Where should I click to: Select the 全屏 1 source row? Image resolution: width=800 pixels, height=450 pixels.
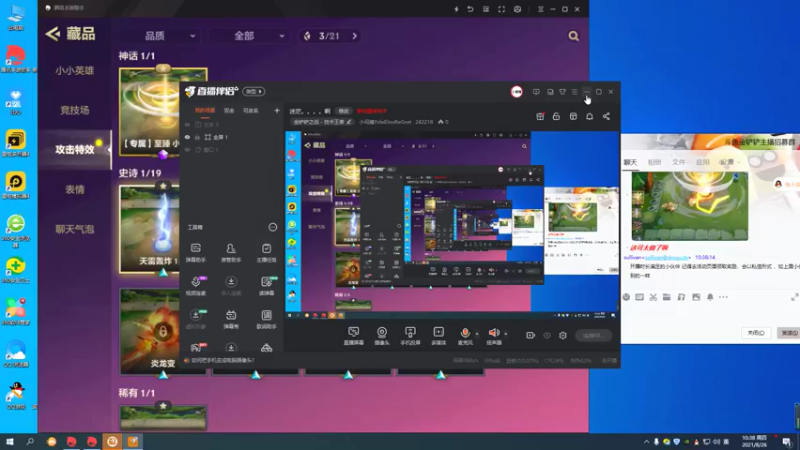232,137
